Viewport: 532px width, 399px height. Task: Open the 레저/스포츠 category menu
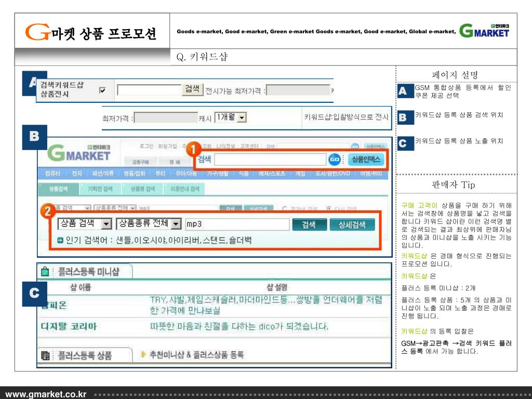[x=272, y=174]
